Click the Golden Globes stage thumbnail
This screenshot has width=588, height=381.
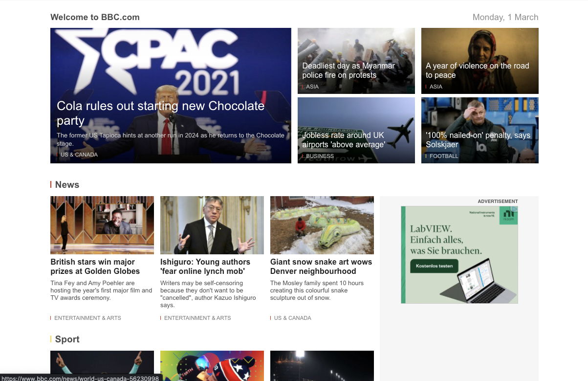point(102,225)
